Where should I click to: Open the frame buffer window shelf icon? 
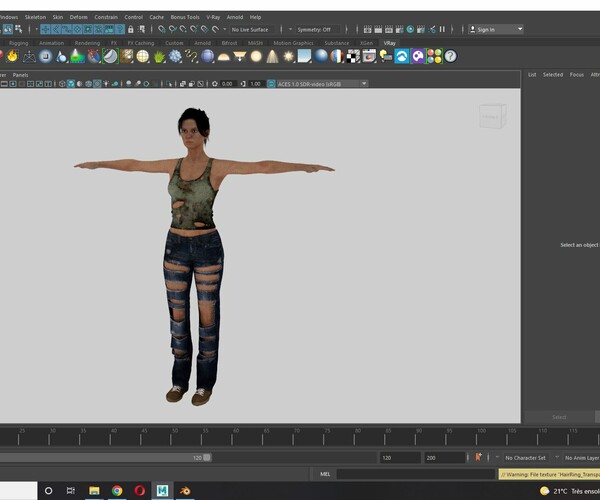point(369,56)
